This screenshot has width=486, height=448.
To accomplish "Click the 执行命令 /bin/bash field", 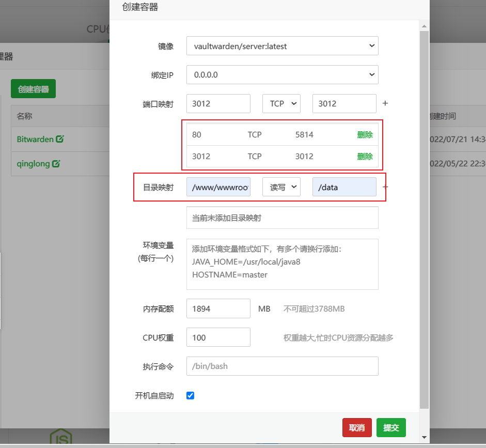I will 282,366.
